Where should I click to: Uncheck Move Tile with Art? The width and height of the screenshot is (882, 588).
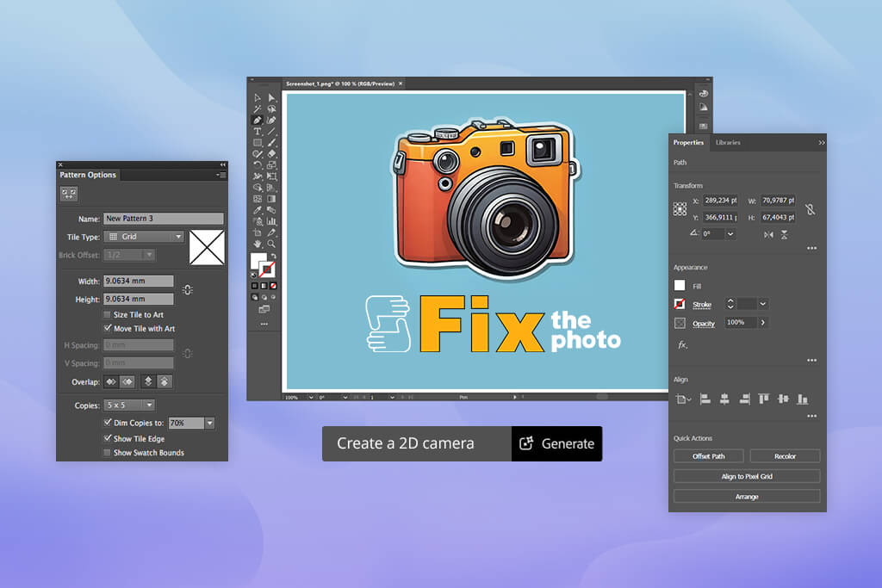pos(107,328)
